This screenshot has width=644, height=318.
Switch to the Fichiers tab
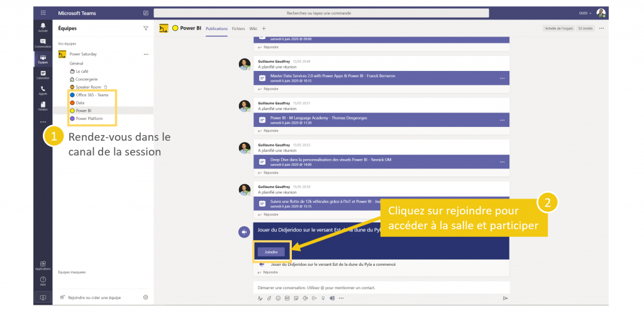(x=238, y=28)
